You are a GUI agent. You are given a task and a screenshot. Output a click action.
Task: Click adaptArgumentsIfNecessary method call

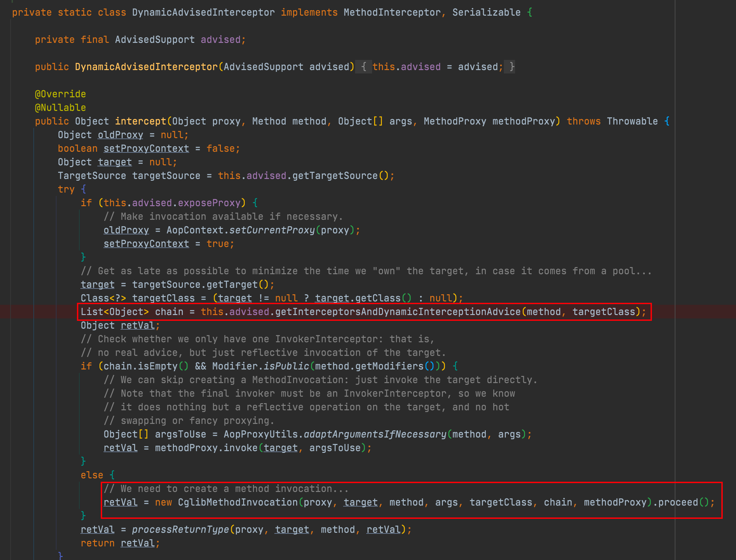[x=374, y=434]
